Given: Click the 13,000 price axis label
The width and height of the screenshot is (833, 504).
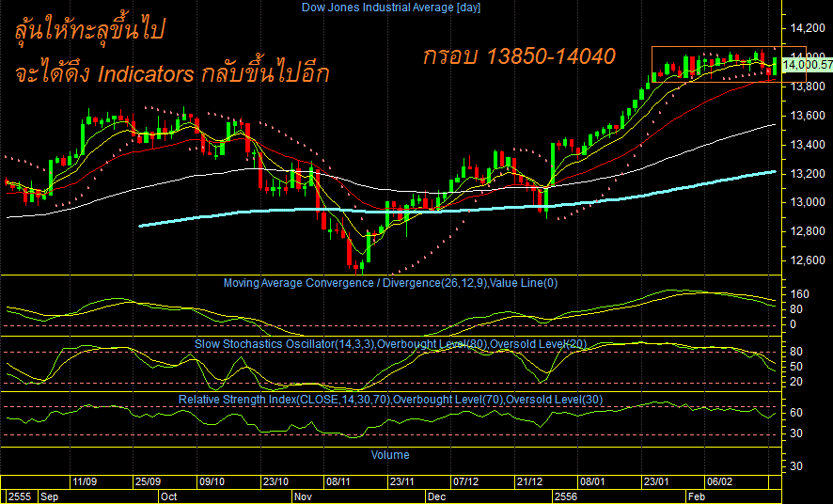Looking at the screenshot, I should coord(808,202).
